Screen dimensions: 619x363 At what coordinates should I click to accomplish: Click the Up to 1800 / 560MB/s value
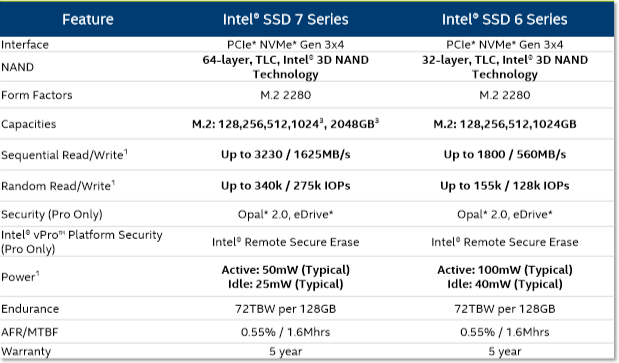[505, 154]
